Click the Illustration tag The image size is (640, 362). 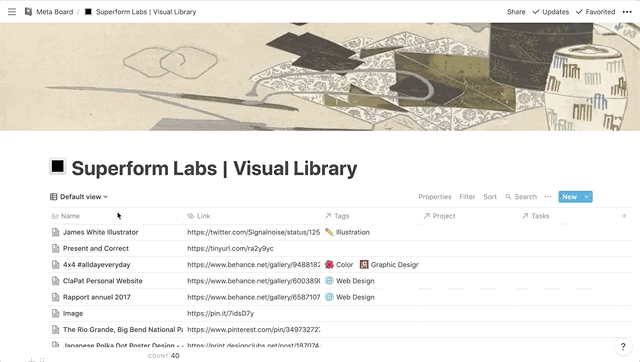click(x=347, y=232)
